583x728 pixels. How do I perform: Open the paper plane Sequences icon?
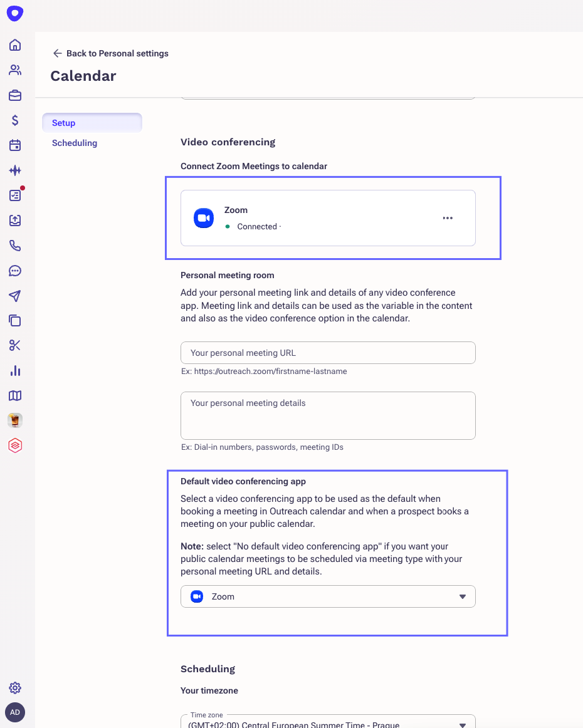15,296
